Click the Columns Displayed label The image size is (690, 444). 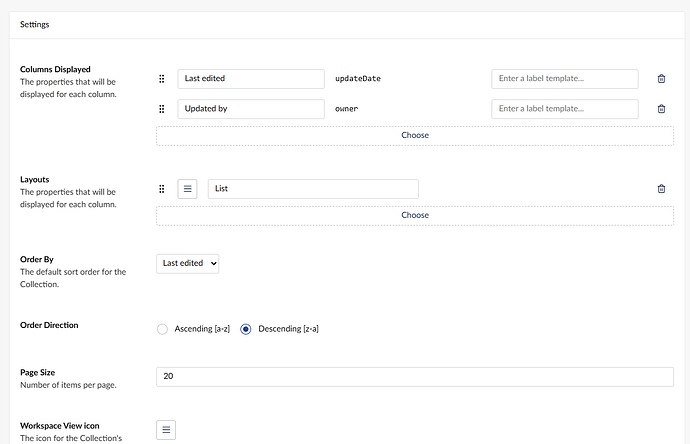pyautogui.click(x=55, y=69)
